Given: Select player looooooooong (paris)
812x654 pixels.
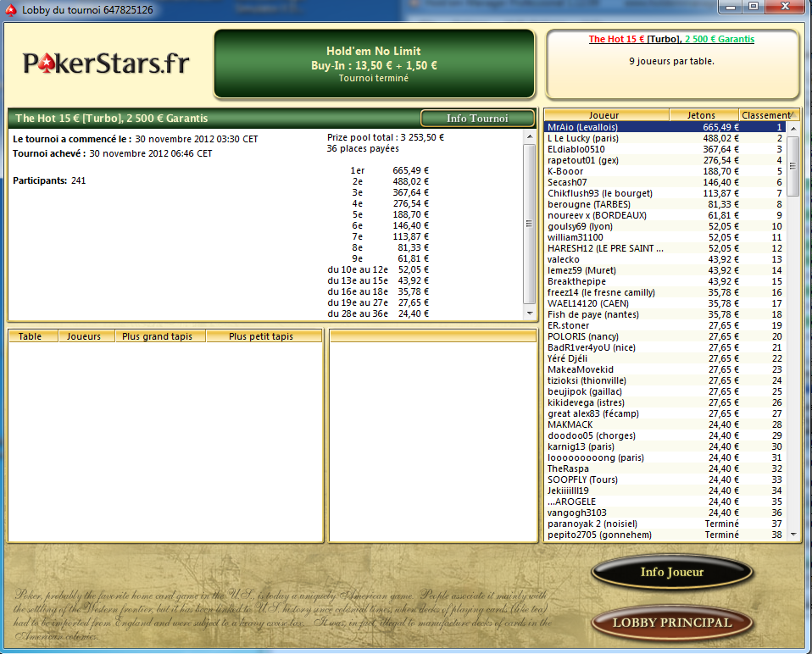Looking at the screenshot, I should [x=665, y=458].
